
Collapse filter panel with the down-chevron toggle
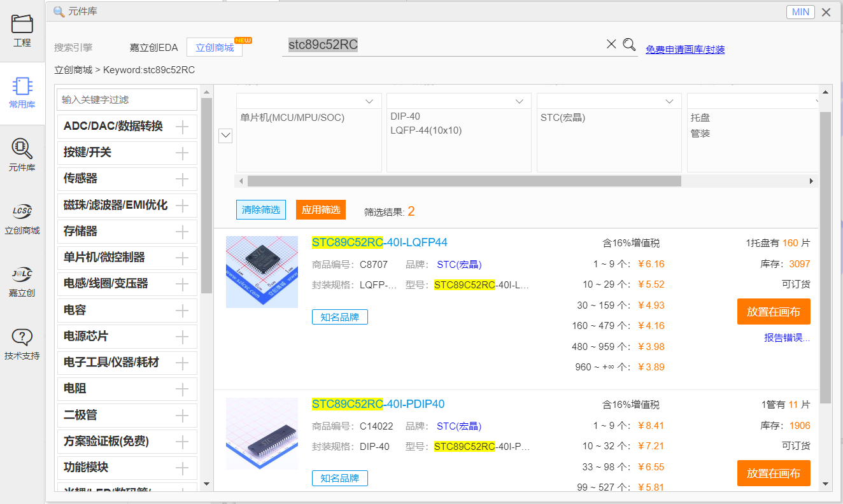click(x=225, y=136)
